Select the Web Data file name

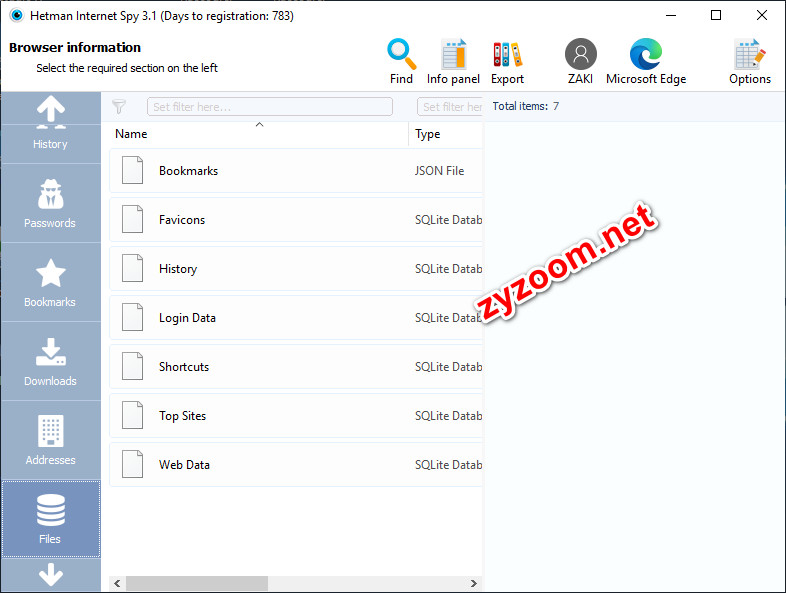(x=184, y=465)
